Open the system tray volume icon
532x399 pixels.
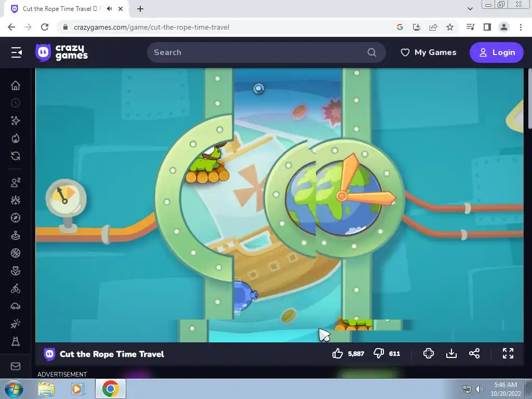click(479, 389)
